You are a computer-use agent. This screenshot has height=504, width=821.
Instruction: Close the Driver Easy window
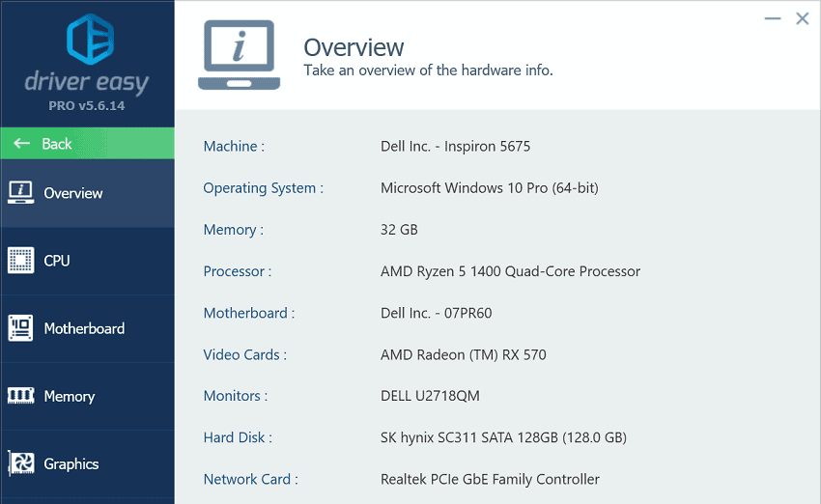(802, 19)
